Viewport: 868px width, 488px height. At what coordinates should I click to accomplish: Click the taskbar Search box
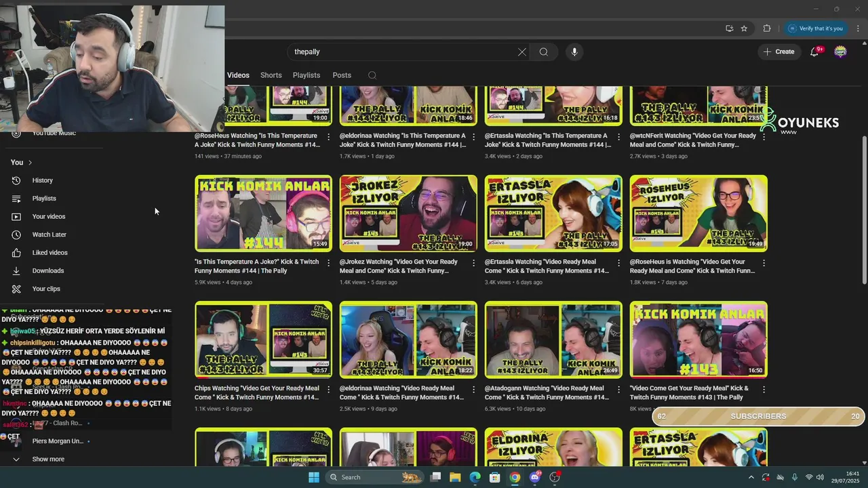tap(375, 477)
